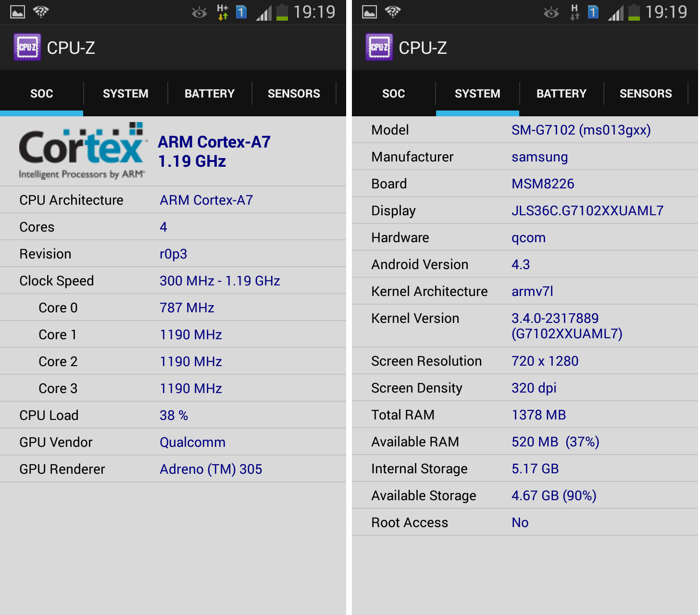Tap Screen Density 320 dpi

pos(525,388)
